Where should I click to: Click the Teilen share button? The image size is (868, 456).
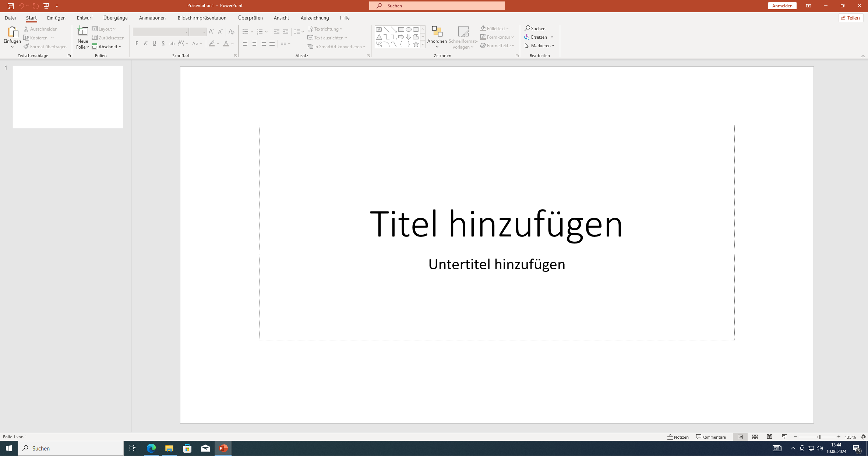[851, 18]
